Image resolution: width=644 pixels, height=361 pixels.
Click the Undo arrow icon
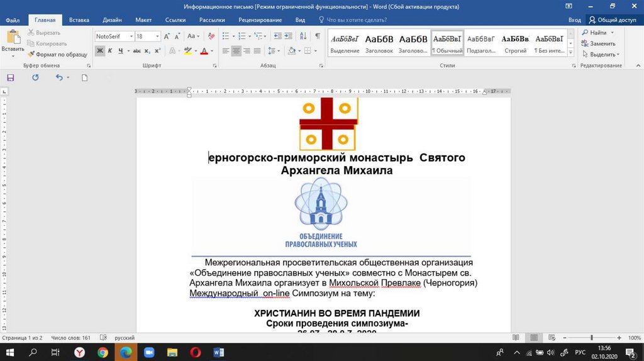[x=59, y=77]
